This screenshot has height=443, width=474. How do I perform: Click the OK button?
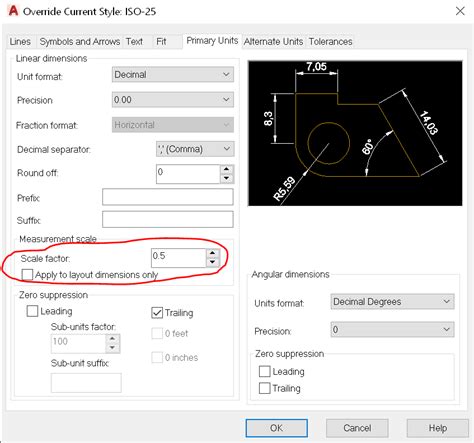point(277,428)
